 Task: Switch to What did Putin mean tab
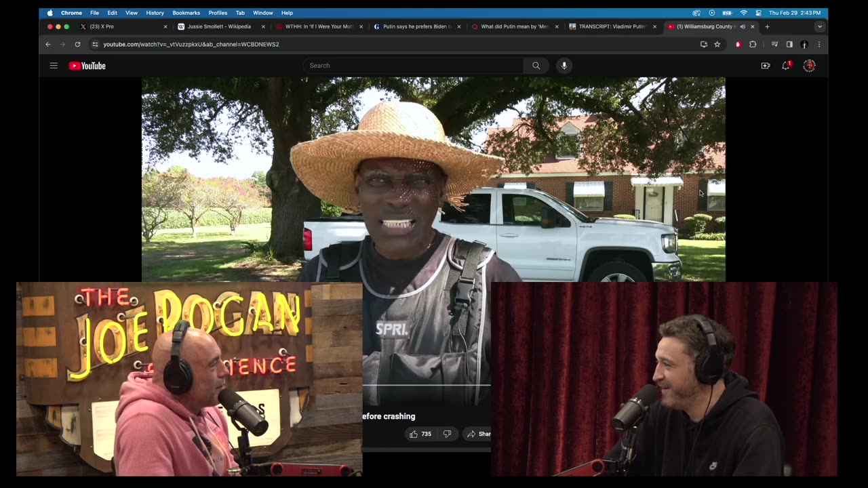point(515,26)
